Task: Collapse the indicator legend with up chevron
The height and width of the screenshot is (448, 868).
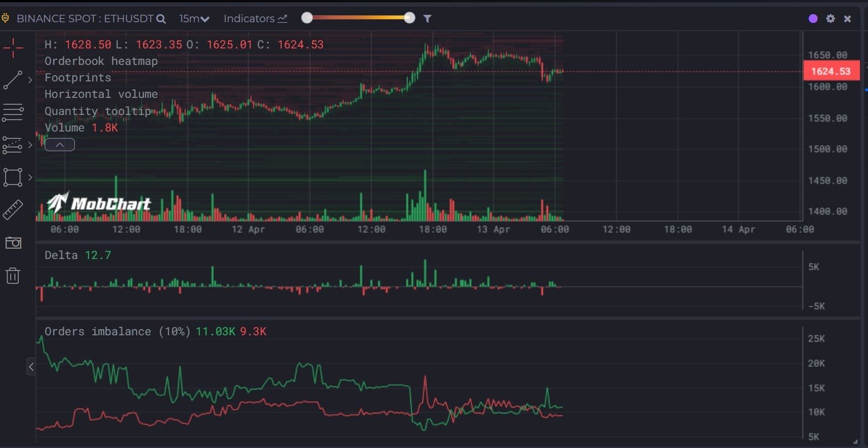Action: click(x=60, y=145)
